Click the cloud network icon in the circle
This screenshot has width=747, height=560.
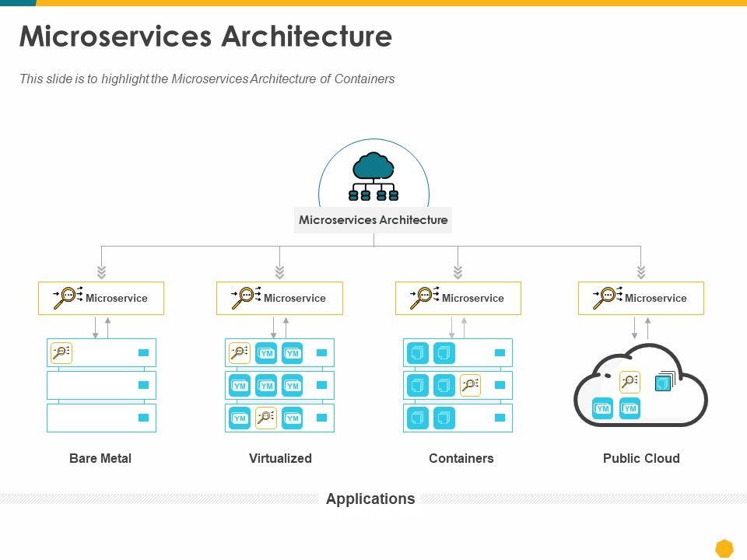tap(373, 177)
